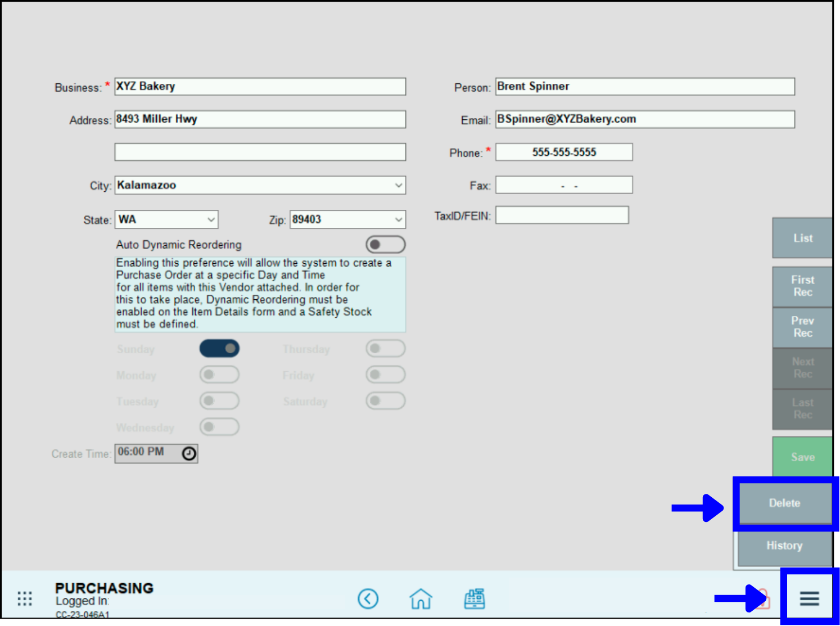Enable the Auto Dynamic Reordering switch

pyautogui.click(x=385, y=245)
